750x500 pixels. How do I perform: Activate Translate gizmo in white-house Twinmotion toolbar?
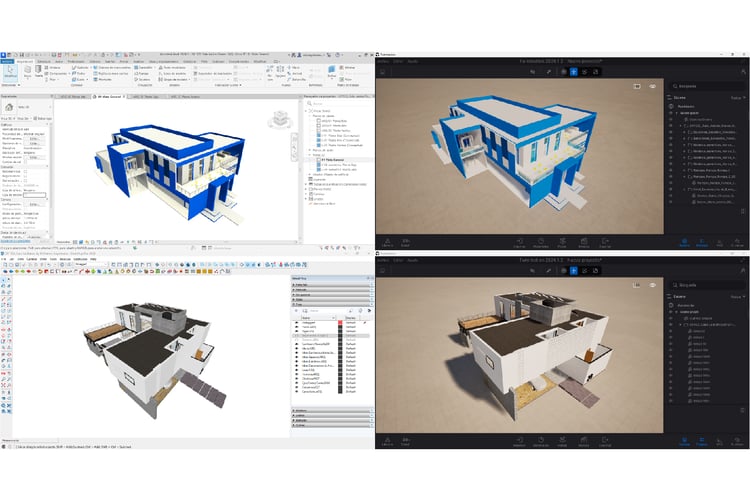pyautogui.click(x=574, y=271)
